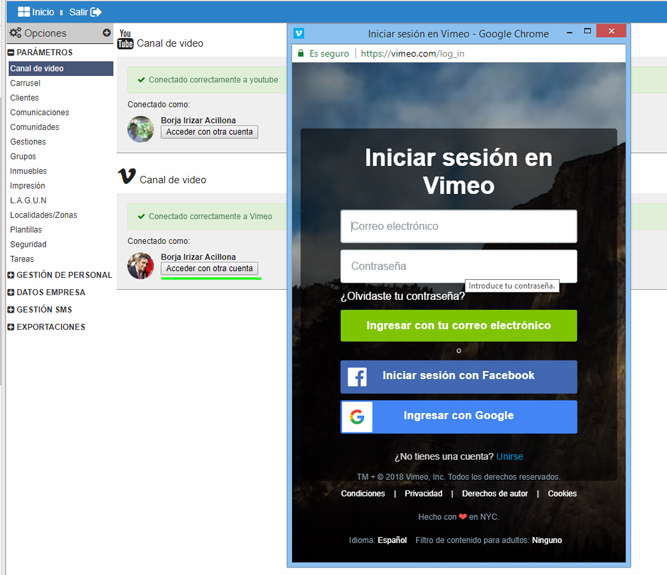Screen dimensions: 667x575
Task: Click Iniciar sesión con Facebook button
Action: click(459, 377)
